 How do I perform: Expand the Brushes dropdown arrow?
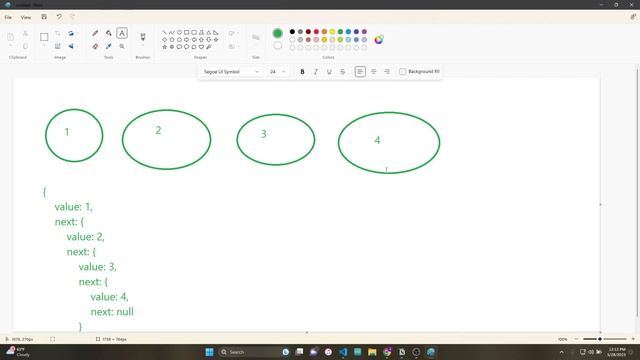[x=143, y=46]
